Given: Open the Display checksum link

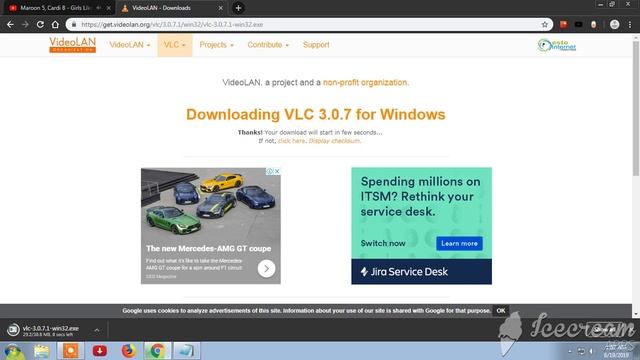Looking at the screenshot, I should click(334, 141).
